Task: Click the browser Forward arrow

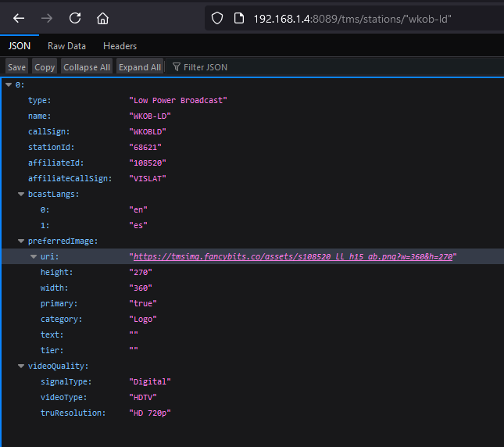Action: pyautogui.click(x=47, y=18)
